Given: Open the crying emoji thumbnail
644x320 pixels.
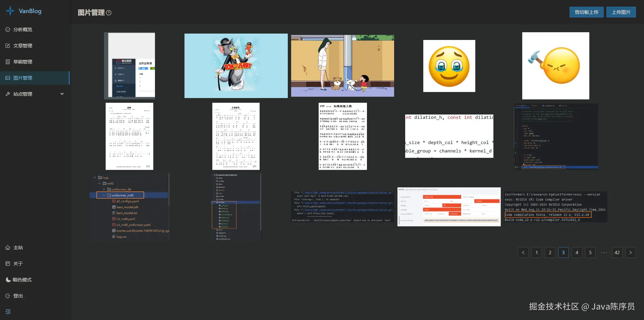Looking at the screenshot, I should (449, 66).
